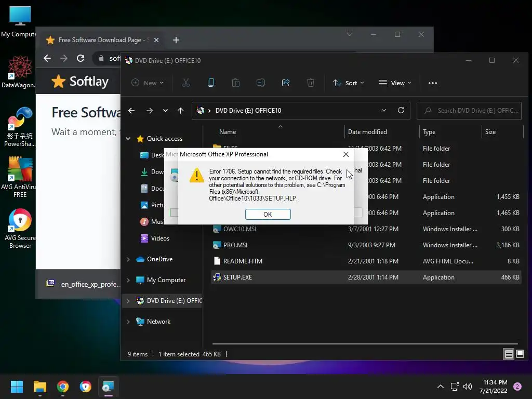
Task: Switch to large thumbnails view via status bar icon
Action: [x=520, y=354]
